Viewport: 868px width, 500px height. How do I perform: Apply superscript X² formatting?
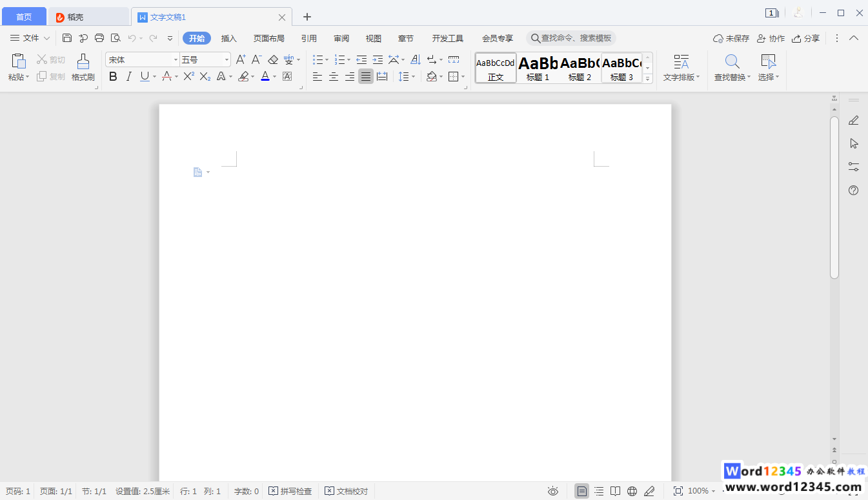coord(188,76)
